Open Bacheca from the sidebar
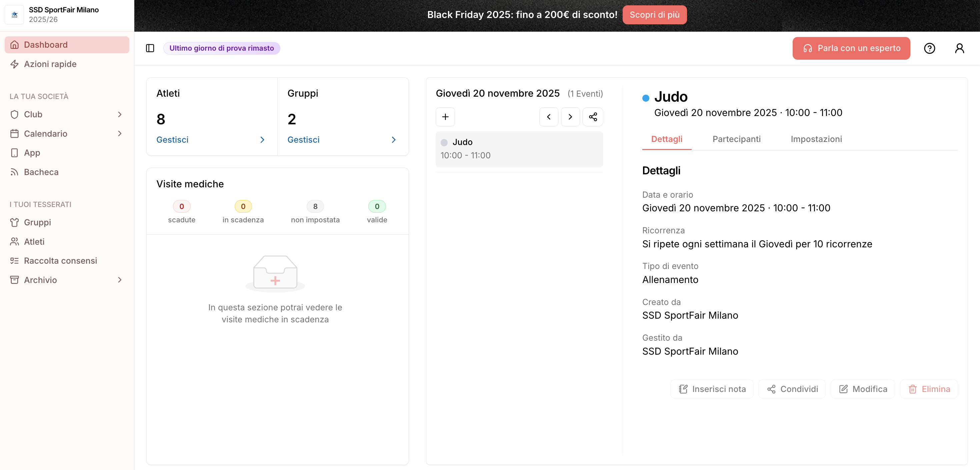The height and width of the screenshot is (470, 980). (41, 172)
